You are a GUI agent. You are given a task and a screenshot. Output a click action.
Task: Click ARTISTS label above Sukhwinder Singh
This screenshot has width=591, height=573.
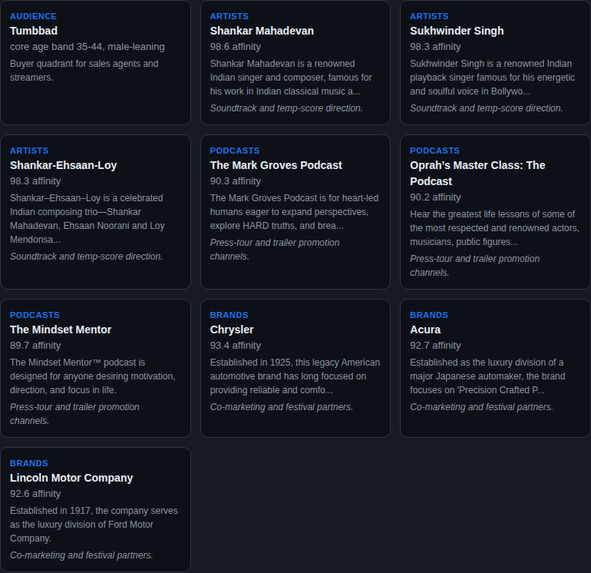429,16
